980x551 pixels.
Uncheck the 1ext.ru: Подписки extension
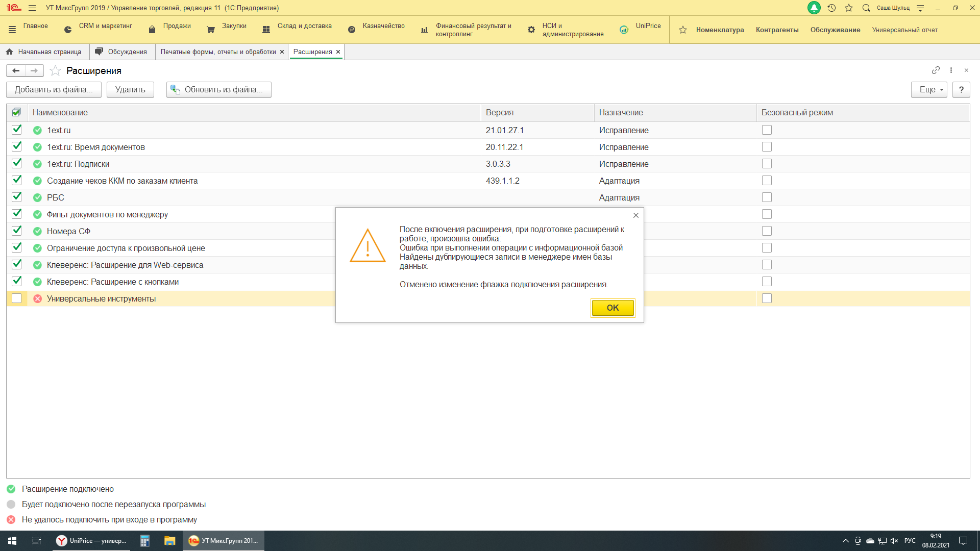pyautogui.click(x=17, y=163)
